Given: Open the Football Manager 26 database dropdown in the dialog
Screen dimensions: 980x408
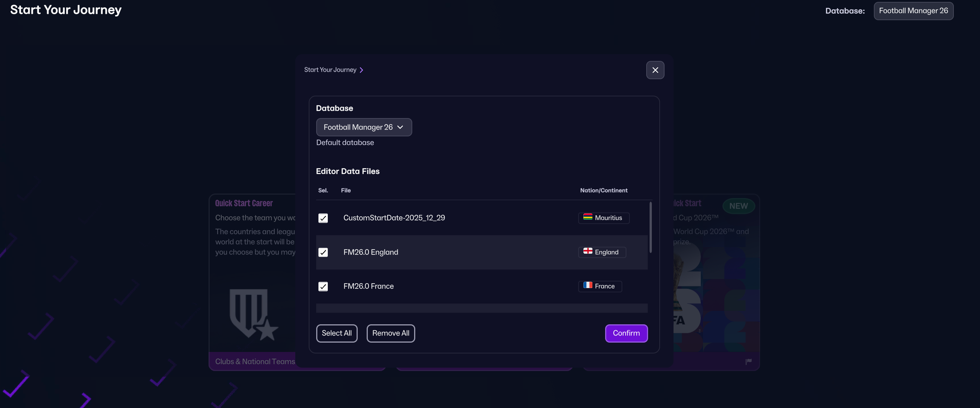Looking at the screenshot, I should (364, 127).
